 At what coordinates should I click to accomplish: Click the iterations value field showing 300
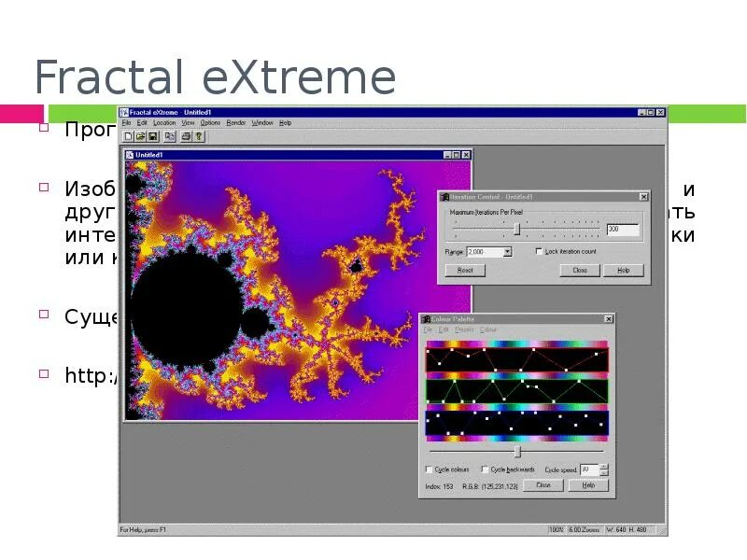pyautogui.click(x=623, y=230)
